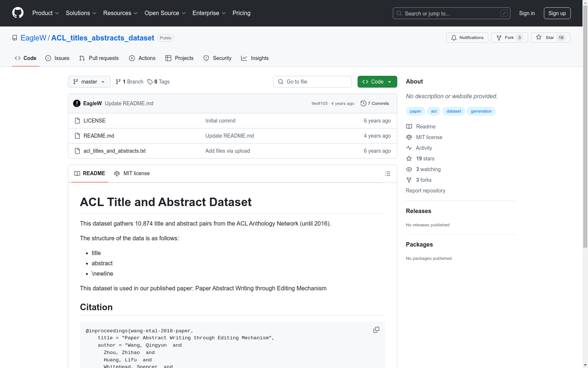Click the eye icon beside 3 watching

coord(409,169)
